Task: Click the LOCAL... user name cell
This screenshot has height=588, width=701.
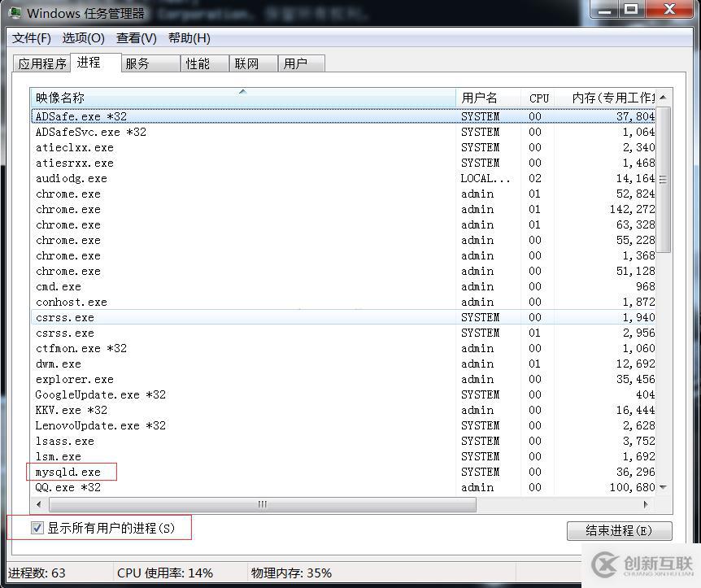Action: click(x=485, y=178)
